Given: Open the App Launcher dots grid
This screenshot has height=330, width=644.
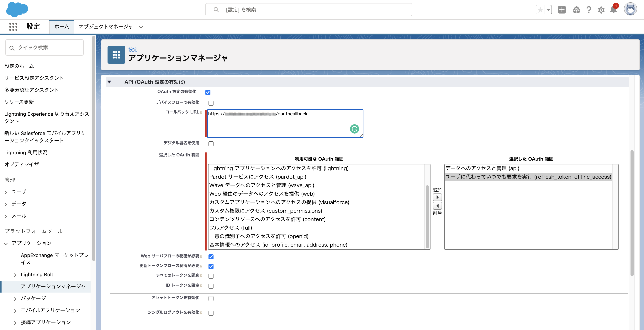Looking at the screenshot, I should tap(13, 27).
